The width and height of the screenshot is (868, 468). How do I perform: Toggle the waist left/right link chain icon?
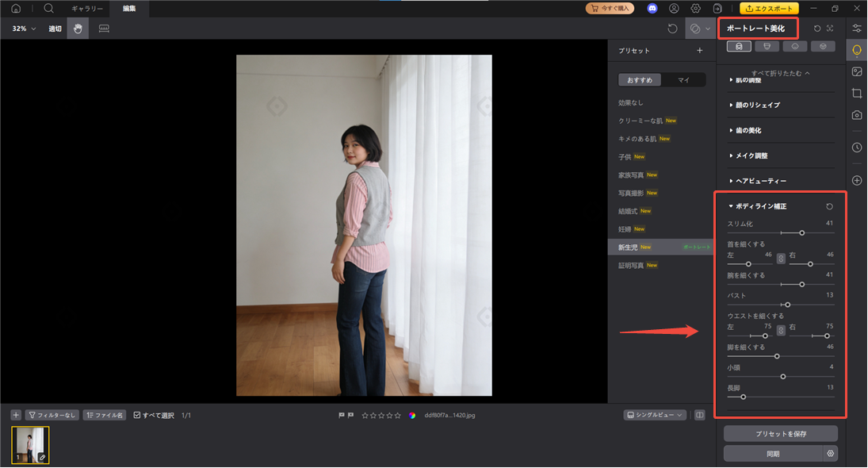(781, 331)
